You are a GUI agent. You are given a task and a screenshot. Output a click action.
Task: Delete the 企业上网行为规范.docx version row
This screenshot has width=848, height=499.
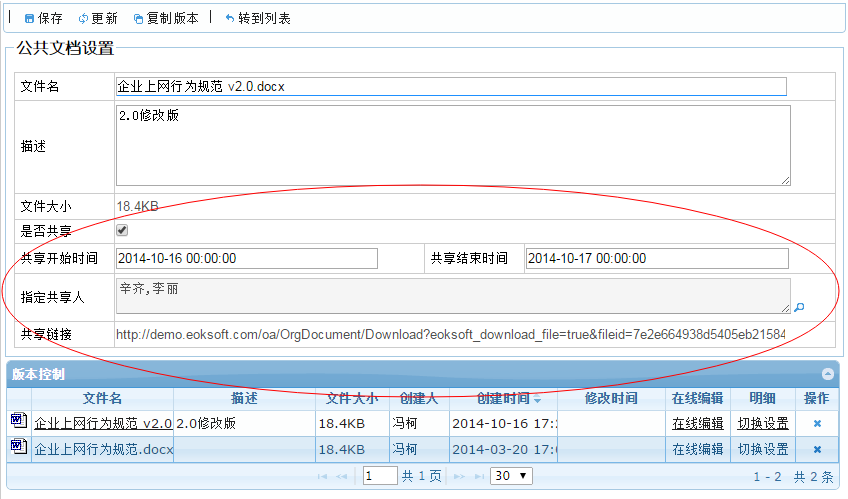pyautogui.click(x=817, y=450)
